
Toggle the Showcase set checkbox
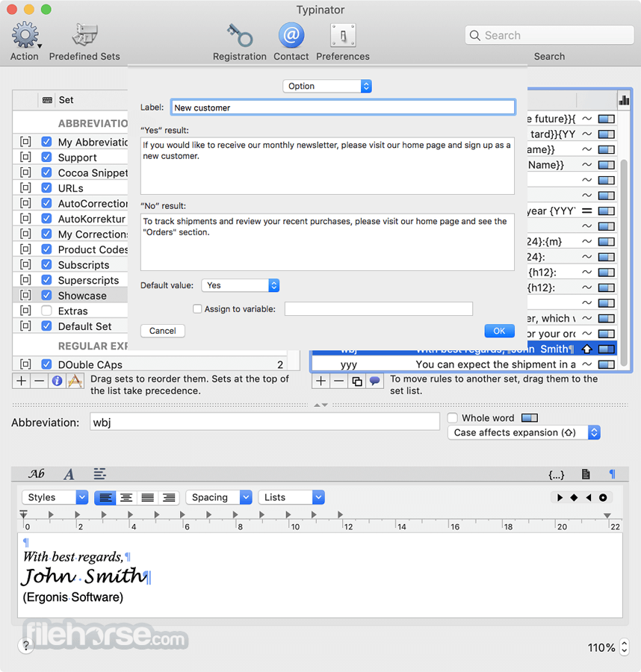(x=46, y=296)
